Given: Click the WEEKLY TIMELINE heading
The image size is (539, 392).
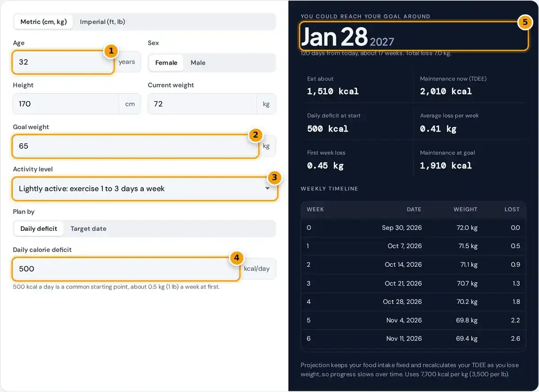Looking at the screenshot, I should (329, 189).
